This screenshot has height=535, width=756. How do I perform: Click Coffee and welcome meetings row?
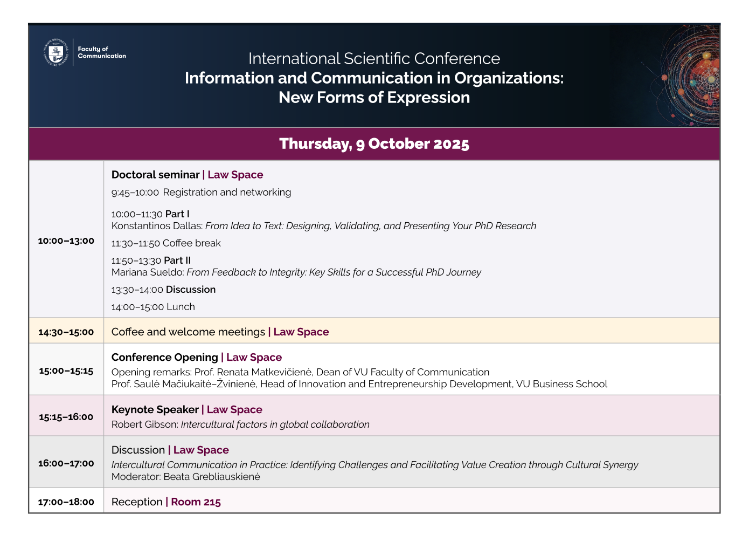188,332
